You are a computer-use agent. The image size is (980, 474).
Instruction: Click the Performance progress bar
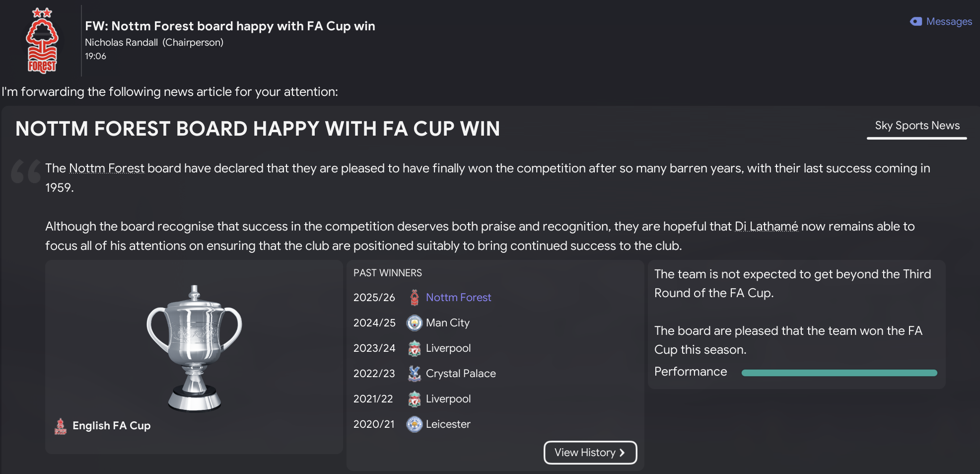point(839,373)
